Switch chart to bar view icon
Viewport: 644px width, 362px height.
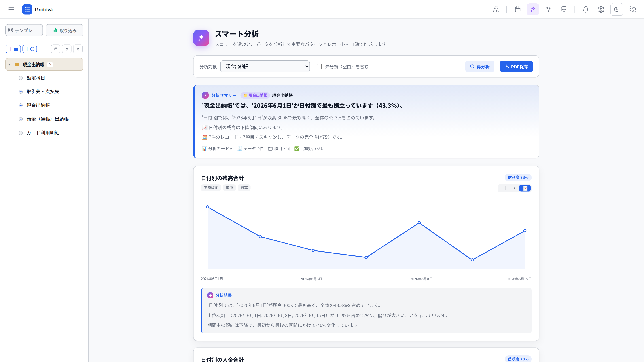pos(504,188)
